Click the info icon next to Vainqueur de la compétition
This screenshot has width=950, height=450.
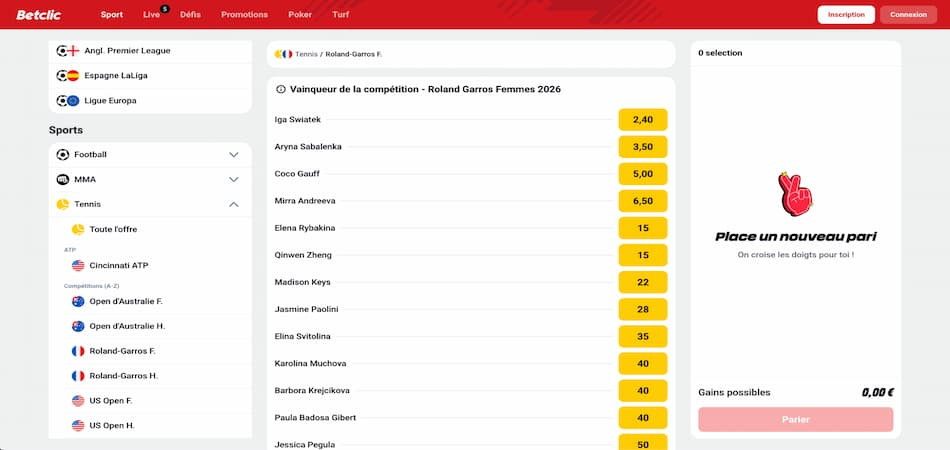[x=281, y=89]
